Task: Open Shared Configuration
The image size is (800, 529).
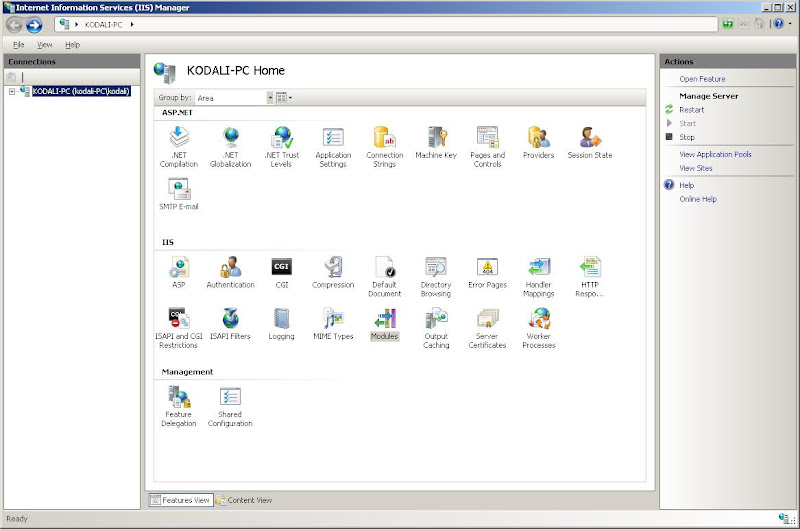Action: tap(231, 406)
